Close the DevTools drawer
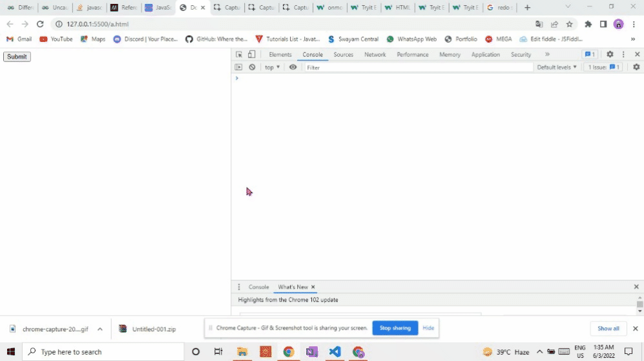 pos(636,287)
